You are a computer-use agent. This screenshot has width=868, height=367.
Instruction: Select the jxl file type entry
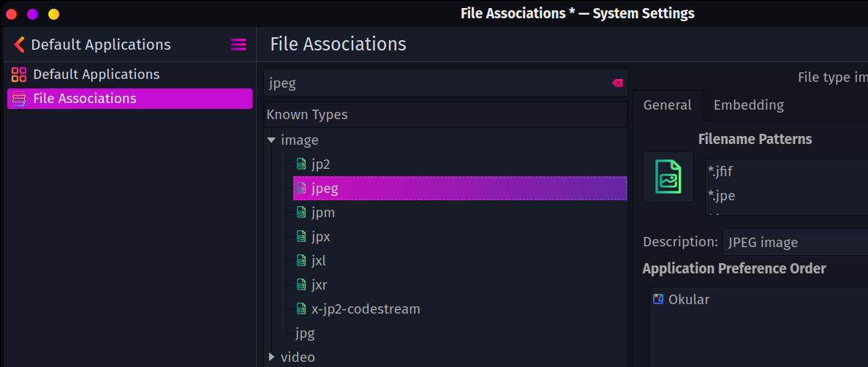point(318,261)
